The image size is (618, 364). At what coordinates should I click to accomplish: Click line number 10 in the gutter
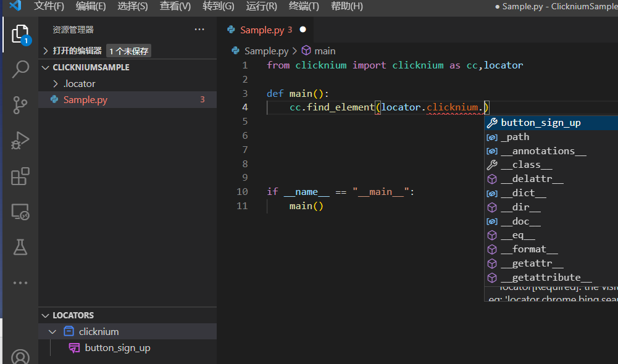pos(242,192)
